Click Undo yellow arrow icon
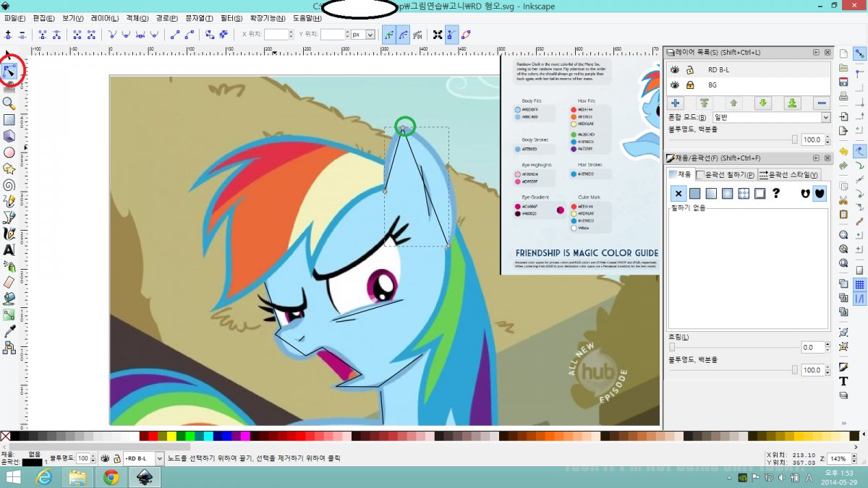 [843, 150]
